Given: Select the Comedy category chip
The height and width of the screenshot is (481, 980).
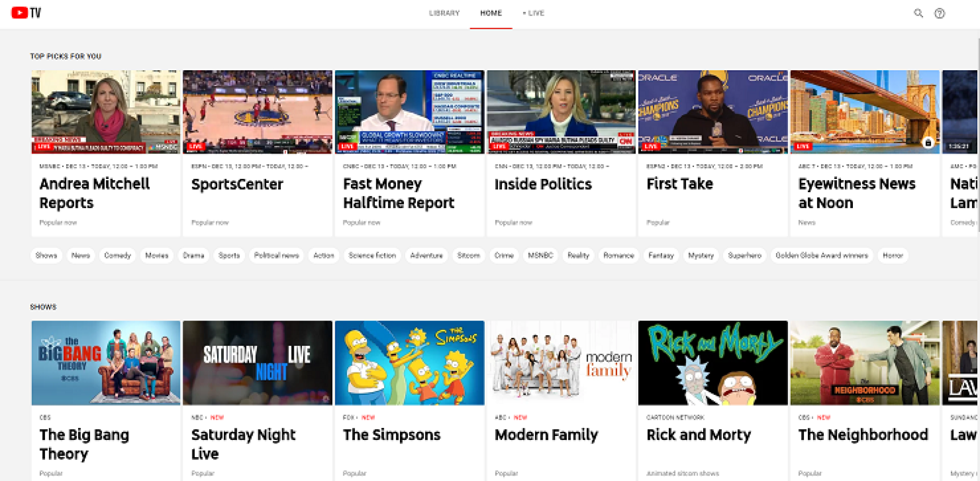Looking at the screenshot, I should click(117, 255).
